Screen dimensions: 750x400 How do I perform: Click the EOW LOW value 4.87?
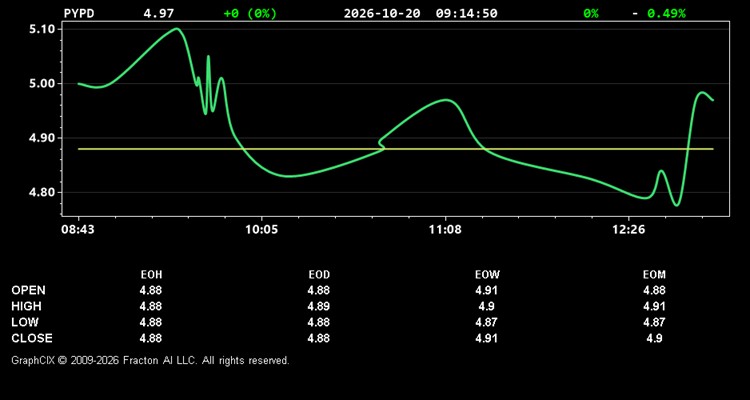click(487, 322)
